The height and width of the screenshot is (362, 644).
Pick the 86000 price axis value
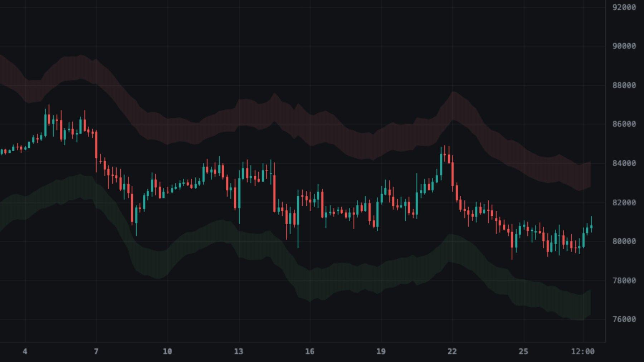(624, 124)
